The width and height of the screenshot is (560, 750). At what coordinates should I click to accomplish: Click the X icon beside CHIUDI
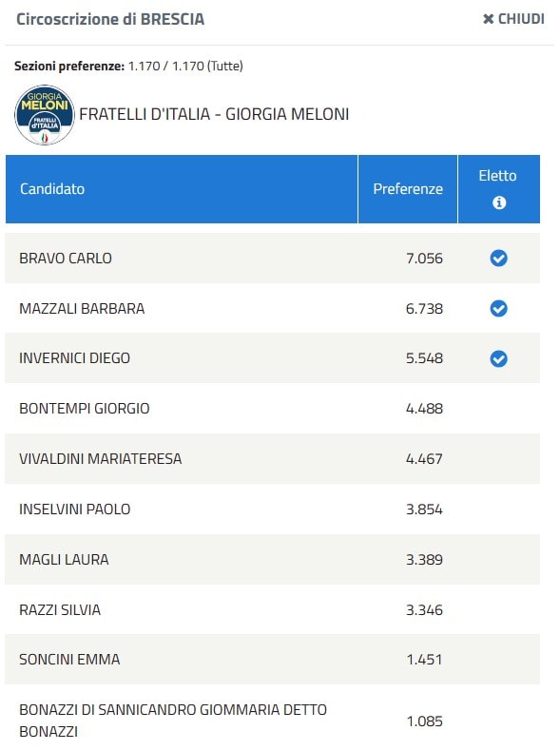pyautogui.click(x=488, y=19)
